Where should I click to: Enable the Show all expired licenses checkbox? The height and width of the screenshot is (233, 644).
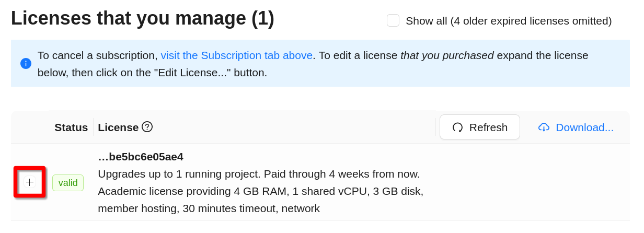[x=393, y=20]
